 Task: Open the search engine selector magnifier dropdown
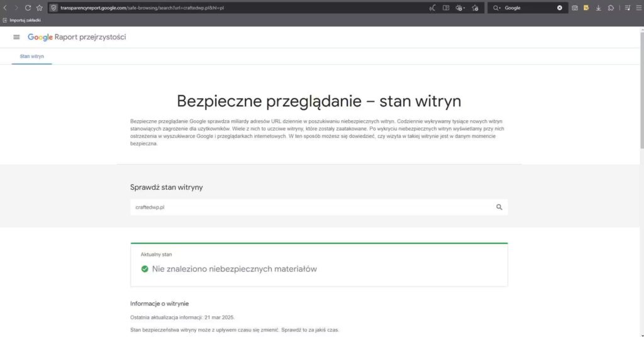click(497, 8)
